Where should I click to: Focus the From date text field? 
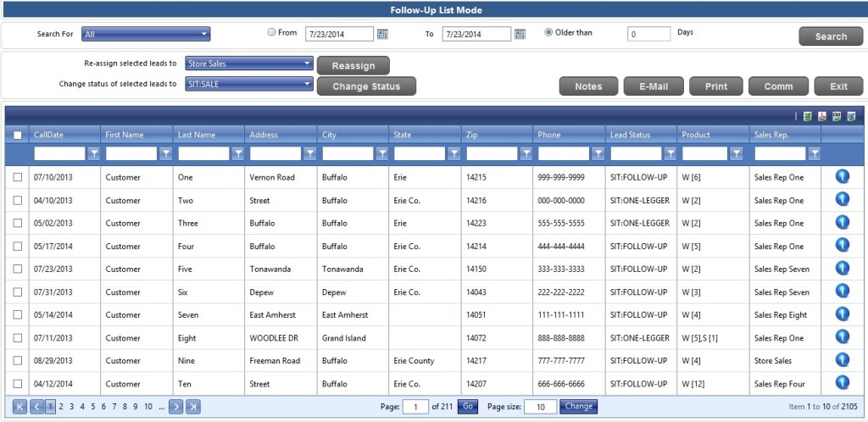(340, 34)
